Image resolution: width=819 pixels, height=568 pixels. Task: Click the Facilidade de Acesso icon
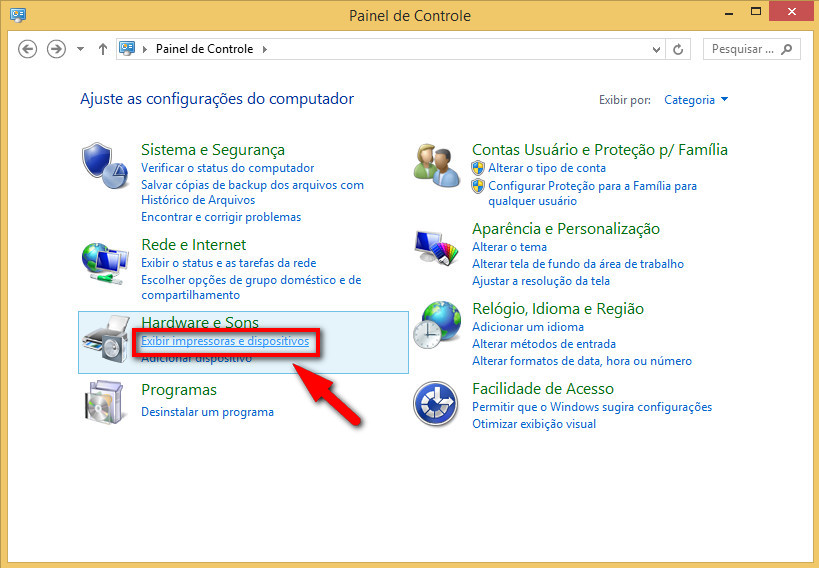click(x=436, y=404)
